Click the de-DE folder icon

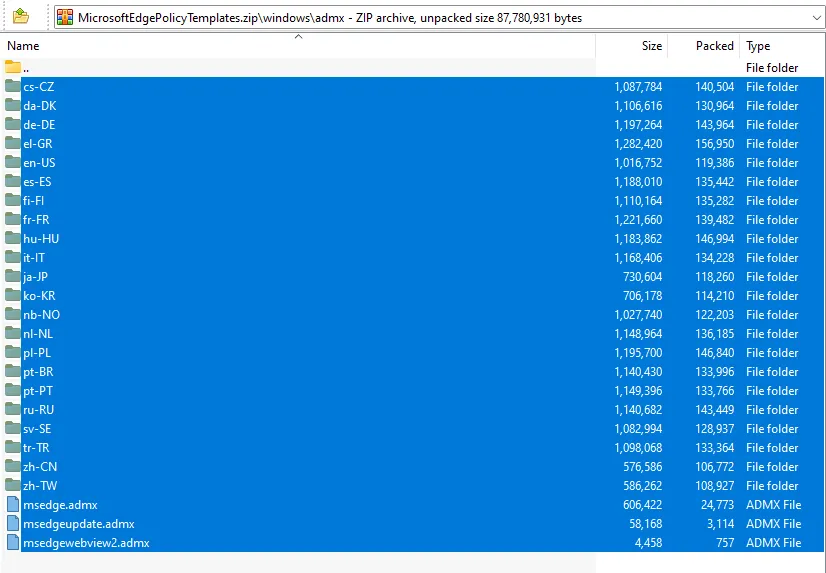[13, 124]
